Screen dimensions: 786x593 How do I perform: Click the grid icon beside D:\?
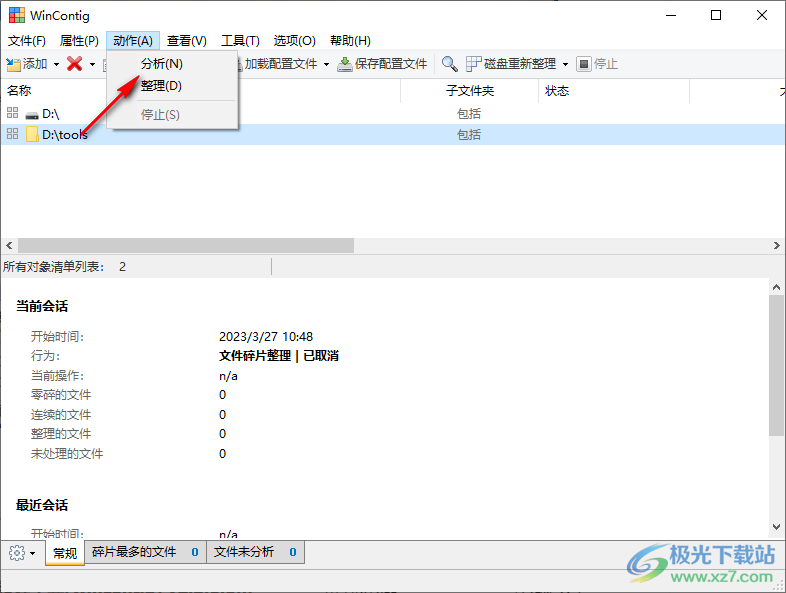point(13,113)
